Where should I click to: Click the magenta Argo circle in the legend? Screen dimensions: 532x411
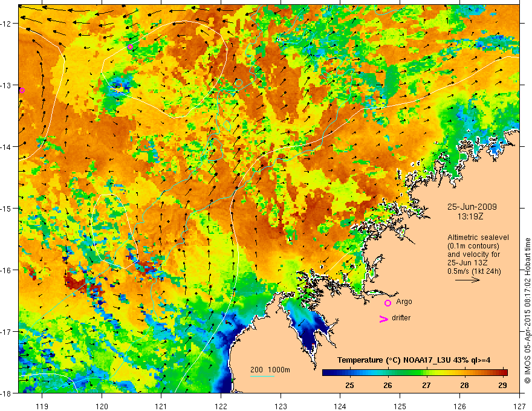(x=388, y=303)
